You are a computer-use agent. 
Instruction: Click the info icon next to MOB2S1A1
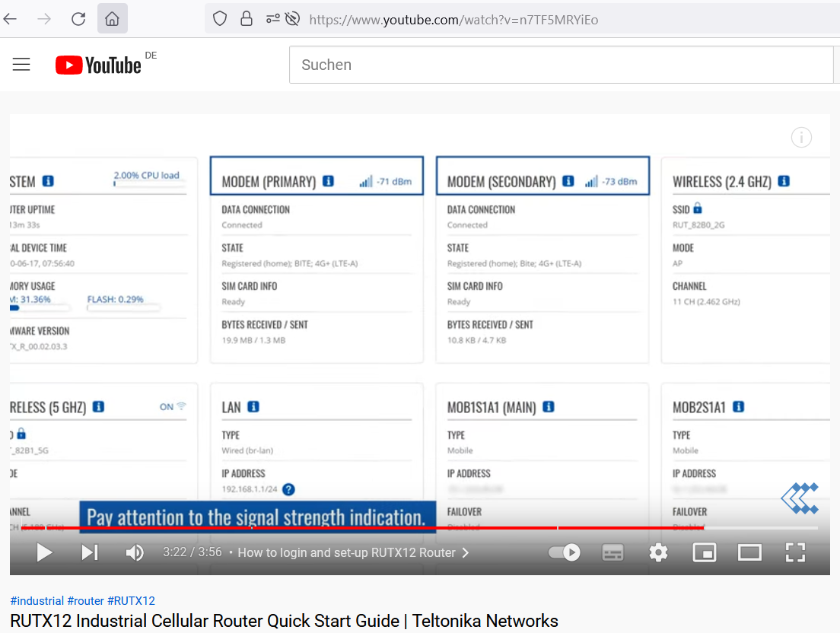(739, 406)
